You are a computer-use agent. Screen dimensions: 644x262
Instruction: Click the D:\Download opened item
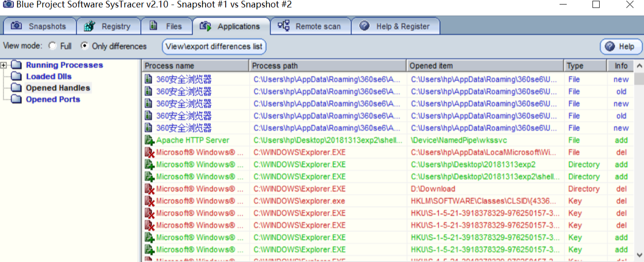pos(433,189)
